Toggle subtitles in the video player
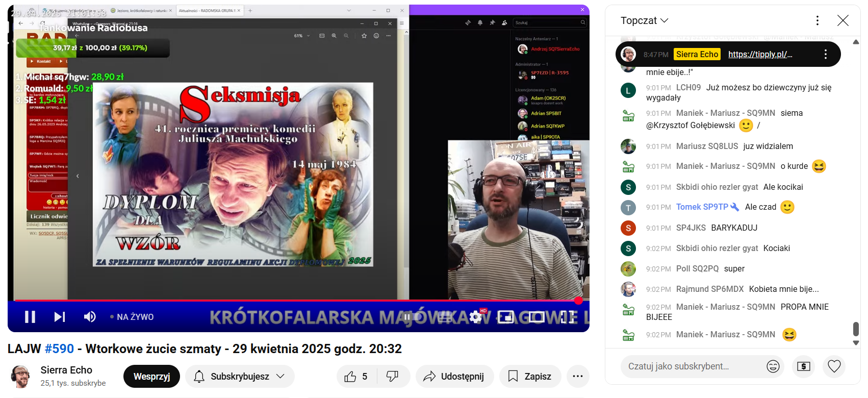Screen dimensions: 868x398 point(445,317)
